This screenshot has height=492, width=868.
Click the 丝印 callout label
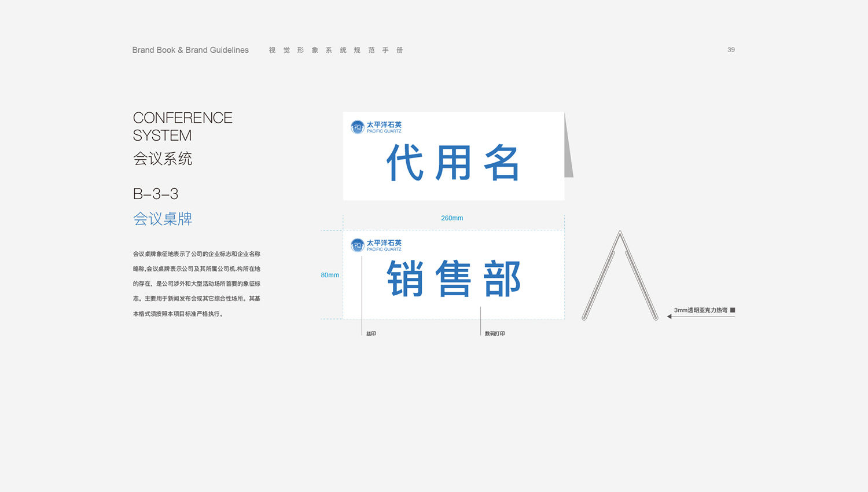click(x=371, y=333)
